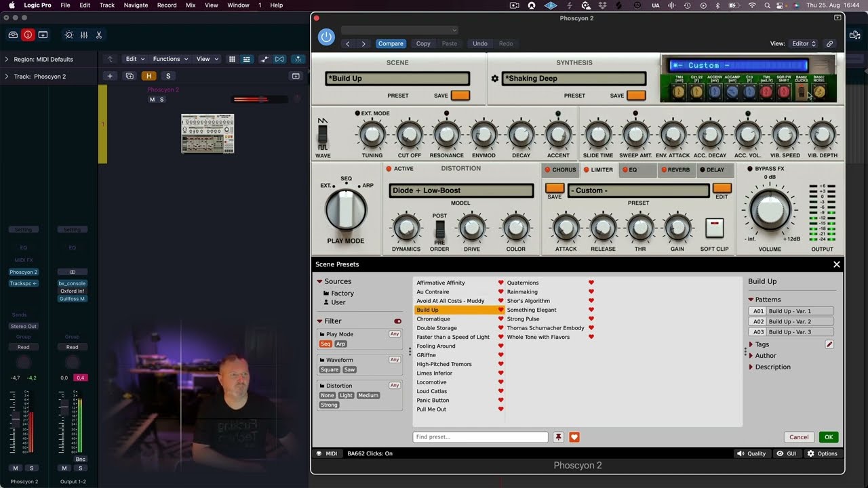Go to previous plugin setting arrow

(348, 43)
